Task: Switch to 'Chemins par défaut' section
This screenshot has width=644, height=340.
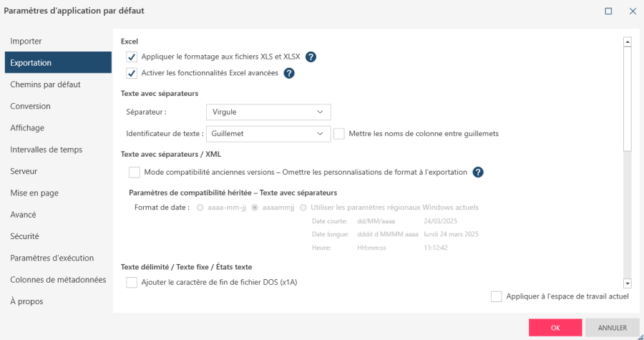Action: click(x=45, y=84)
